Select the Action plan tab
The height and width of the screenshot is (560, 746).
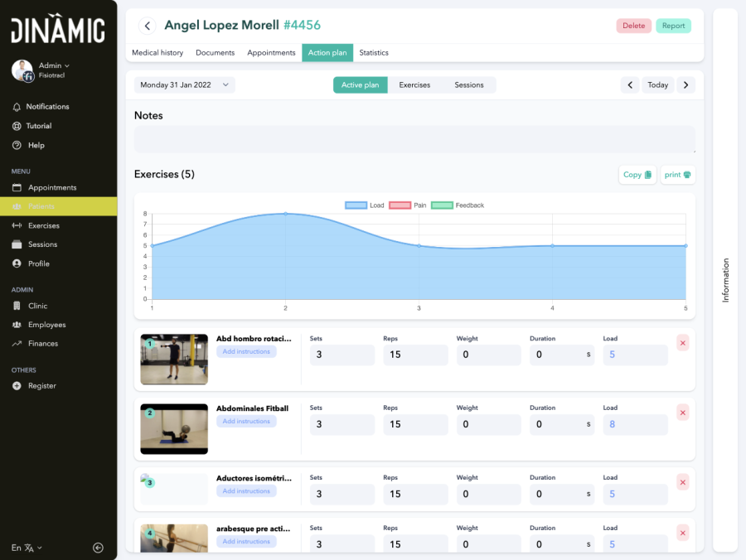[x=327, y=53]
